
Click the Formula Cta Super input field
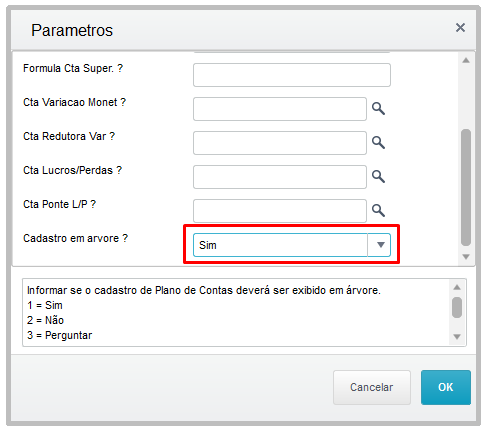pos(292,75)
